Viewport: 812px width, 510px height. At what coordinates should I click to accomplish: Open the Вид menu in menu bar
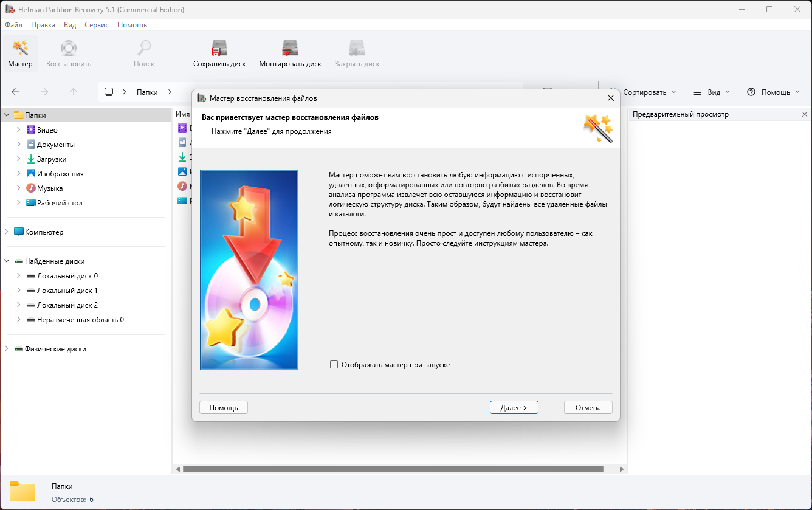click(x=70, y=25)
